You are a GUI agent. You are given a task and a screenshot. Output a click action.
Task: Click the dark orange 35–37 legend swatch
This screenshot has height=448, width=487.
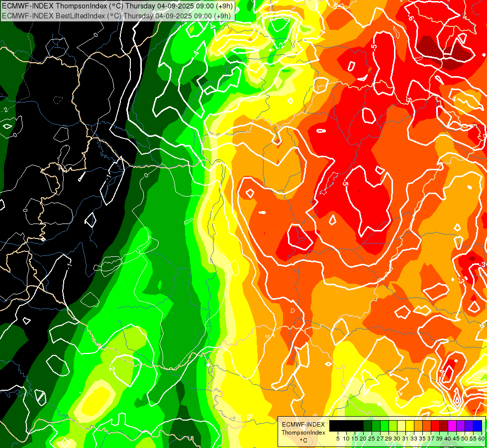pos(427,426)
